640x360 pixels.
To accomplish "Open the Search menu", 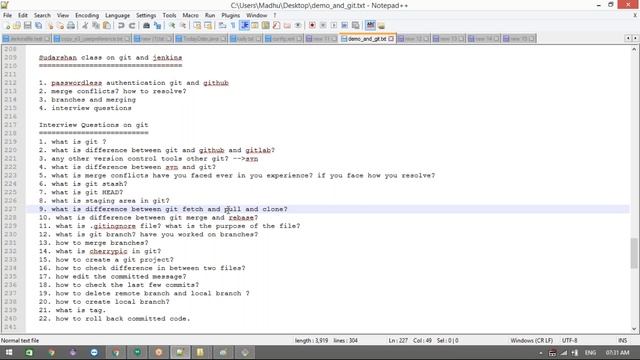I will pyautogui.click(x=42, y=15).
